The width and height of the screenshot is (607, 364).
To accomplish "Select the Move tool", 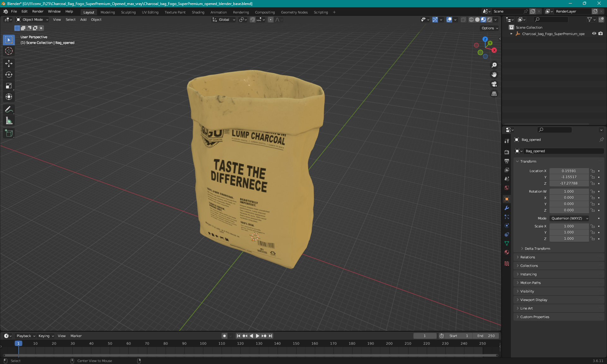I will pos(9,64).
